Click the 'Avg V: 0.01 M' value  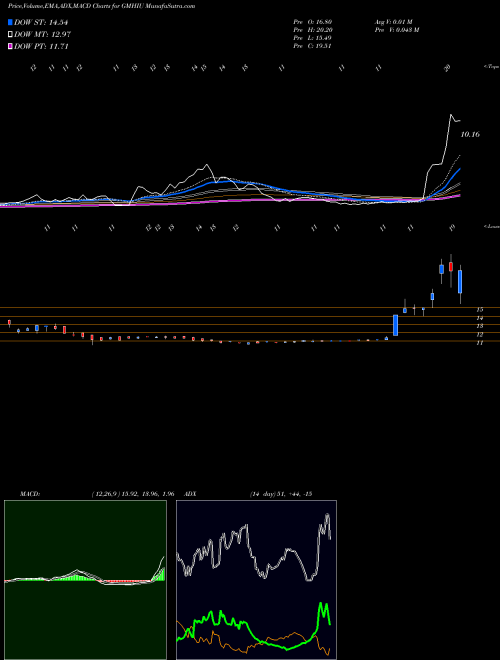pos(394,22)
